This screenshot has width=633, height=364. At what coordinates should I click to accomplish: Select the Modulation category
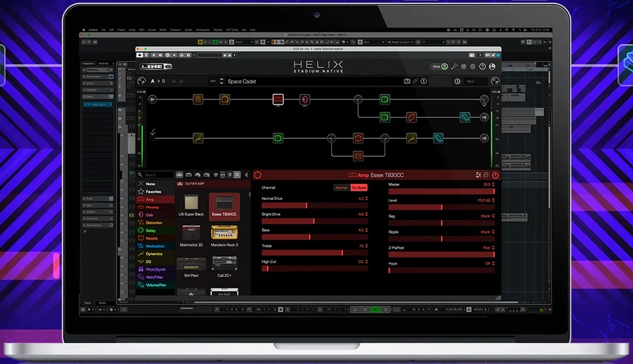156,246
